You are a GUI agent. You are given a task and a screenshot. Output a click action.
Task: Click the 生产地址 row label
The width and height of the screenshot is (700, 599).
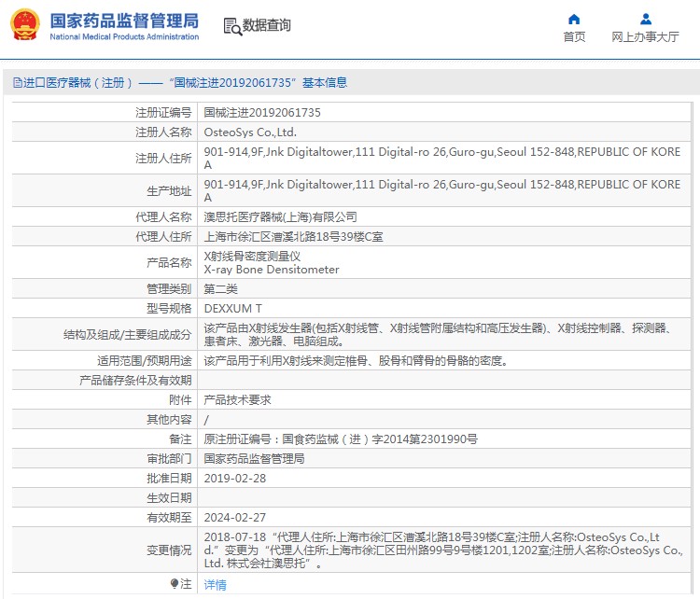coord(169,191)
